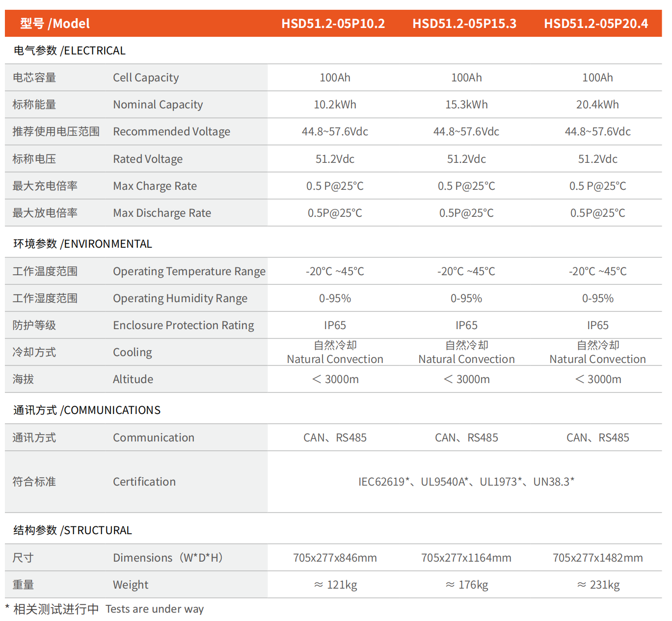Select the 标称能量 Chinese label
Image resolution: width=672 pixels, height=621 pixels.
coord(34,104)
